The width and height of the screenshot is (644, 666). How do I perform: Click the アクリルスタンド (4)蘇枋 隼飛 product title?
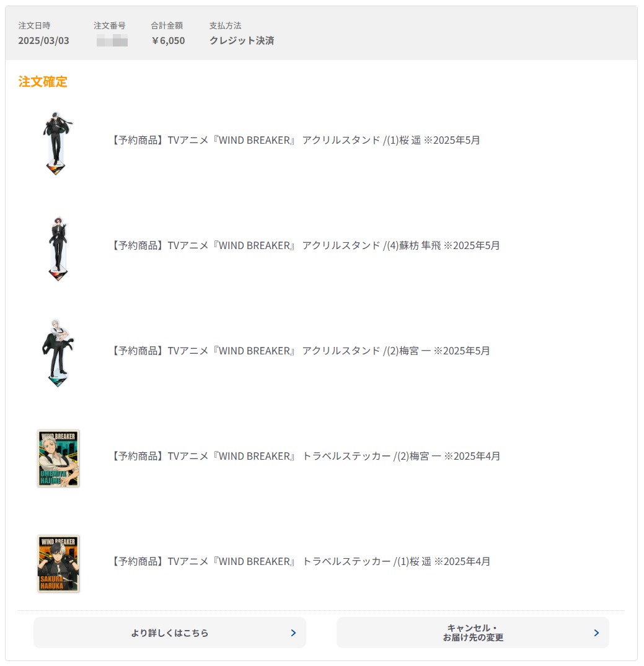point(305,245)
